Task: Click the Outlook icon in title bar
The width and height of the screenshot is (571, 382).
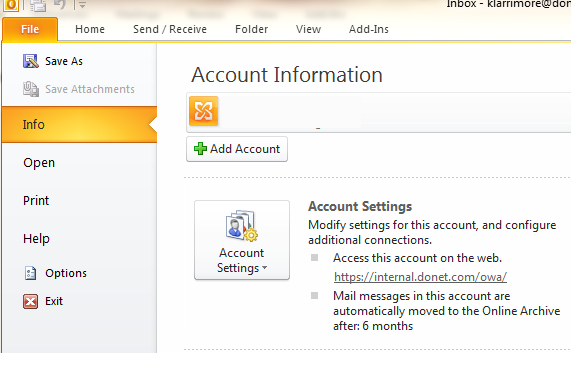Action: [x=11, y=5]
